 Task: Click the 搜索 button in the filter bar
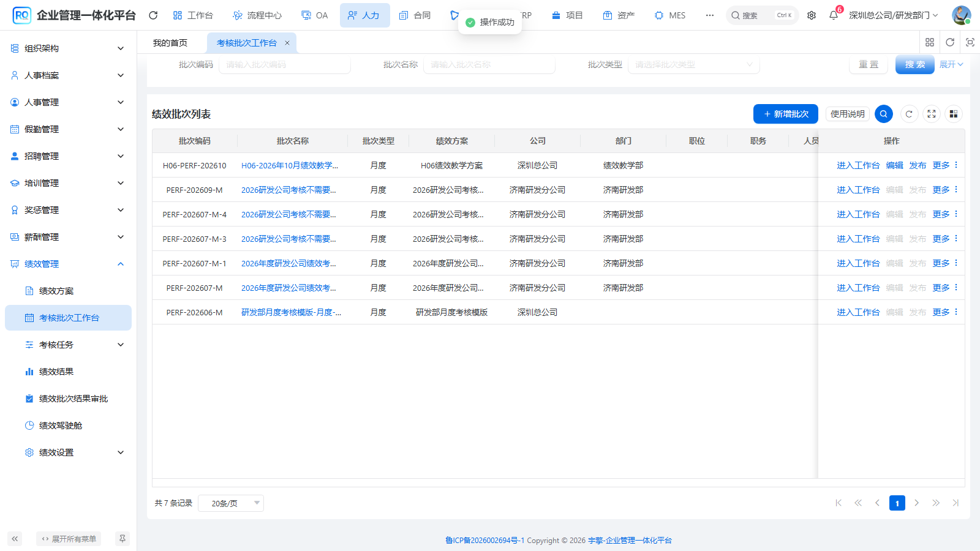[x=915, y=64]
